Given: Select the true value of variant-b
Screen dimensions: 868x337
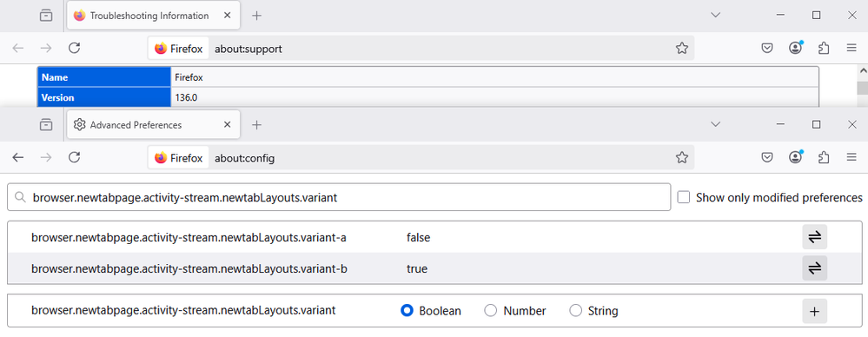Looking at the screenshot, I should coord(417,269).
